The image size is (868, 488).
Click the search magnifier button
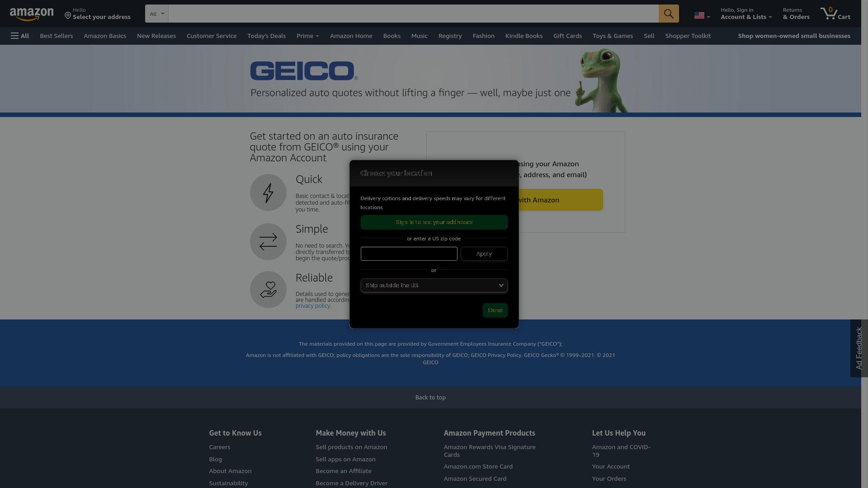tap(669, 14)
